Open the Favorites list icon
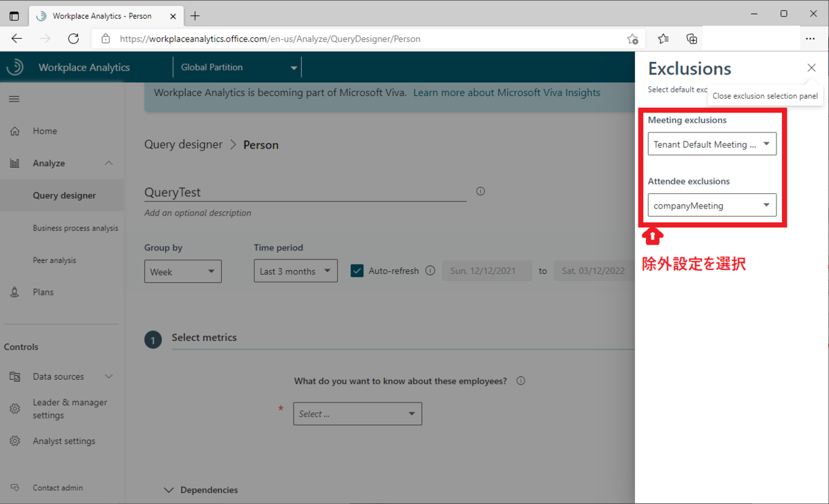The width and height of the screenshot is (829, 504). 663,39
